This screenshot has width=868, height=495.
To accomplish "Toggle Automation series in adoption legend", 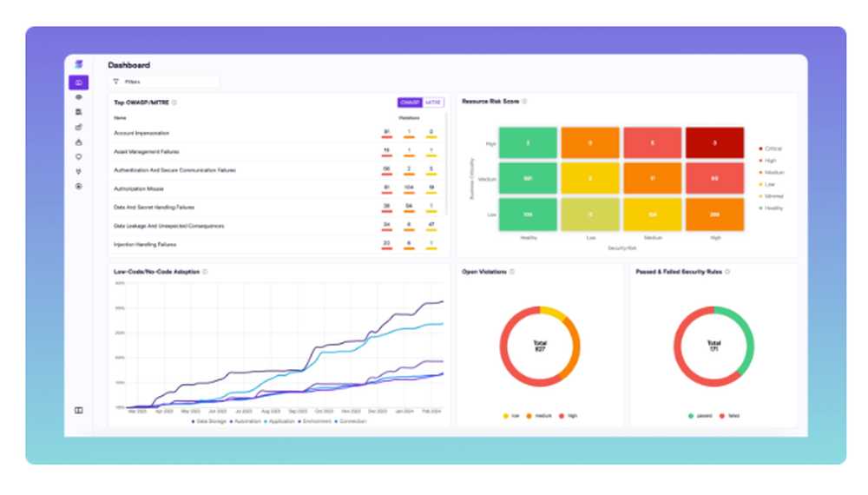I will (245, 421).
